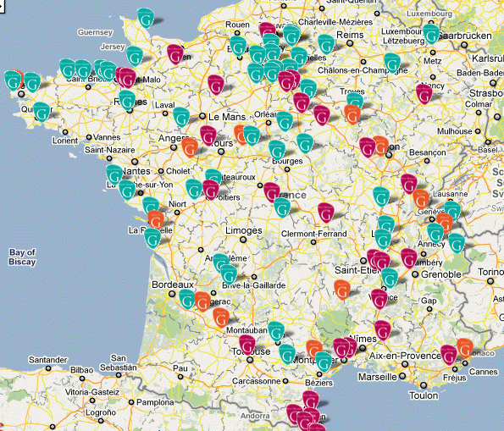Select the magenta marker northwest of Toulouse
Screen dimensions: 504x431
(247, 345)
